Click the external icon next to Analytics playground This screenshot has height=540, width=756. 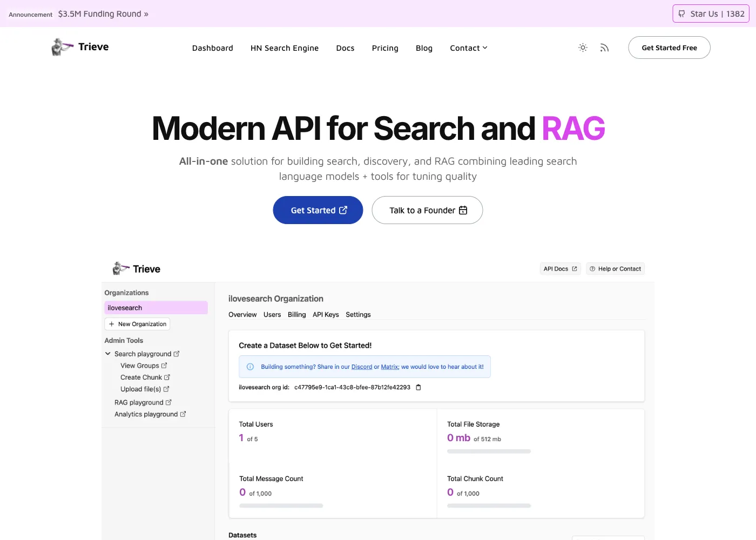pos(183,414)
